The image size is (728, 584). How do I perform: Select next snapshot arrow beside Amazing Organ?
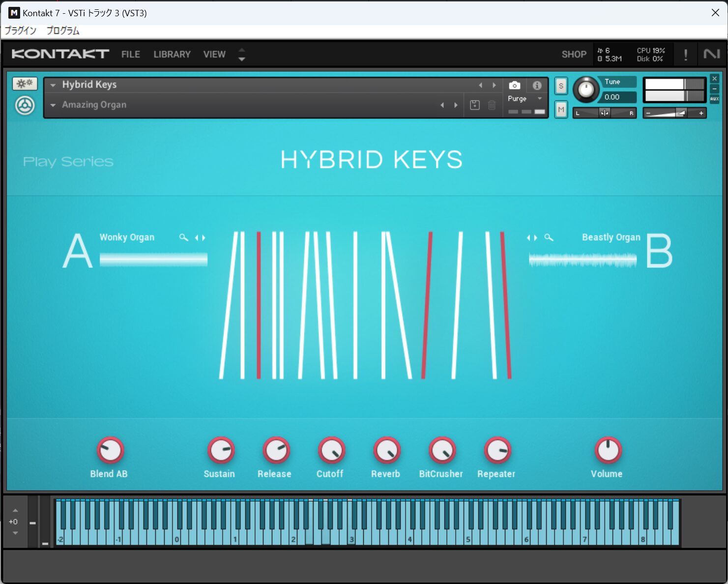coord(456,105)
